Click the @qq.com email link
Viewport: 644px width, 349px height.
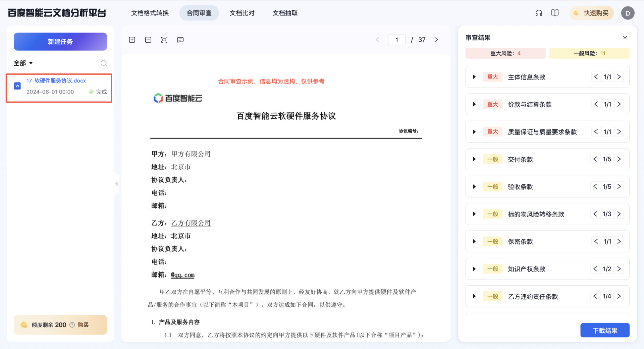coord(183,275)
